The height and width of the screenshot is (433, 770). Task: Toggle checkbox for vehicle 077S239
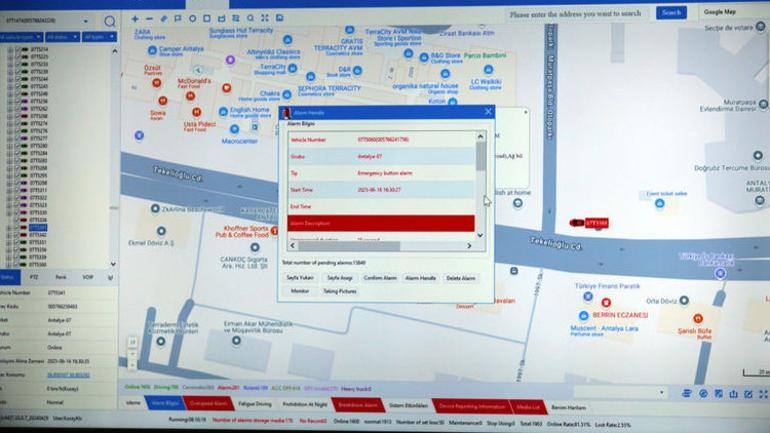(18, 72)
